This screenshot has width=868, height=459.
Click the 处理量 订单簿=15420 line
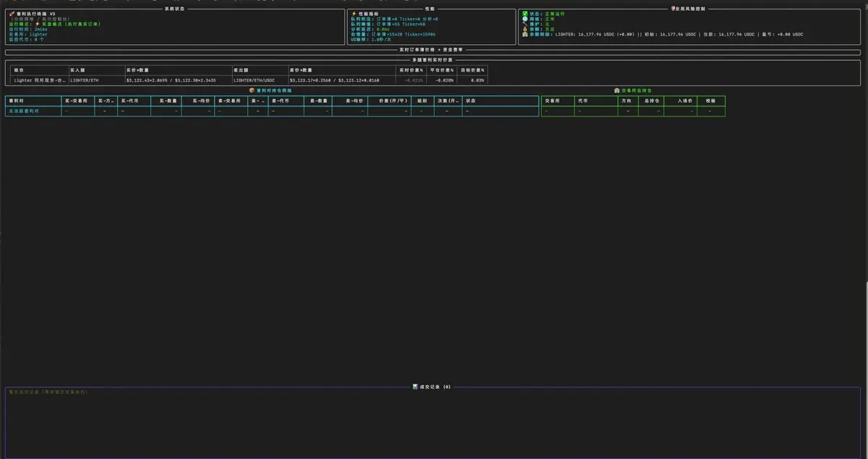pos(393,34)
